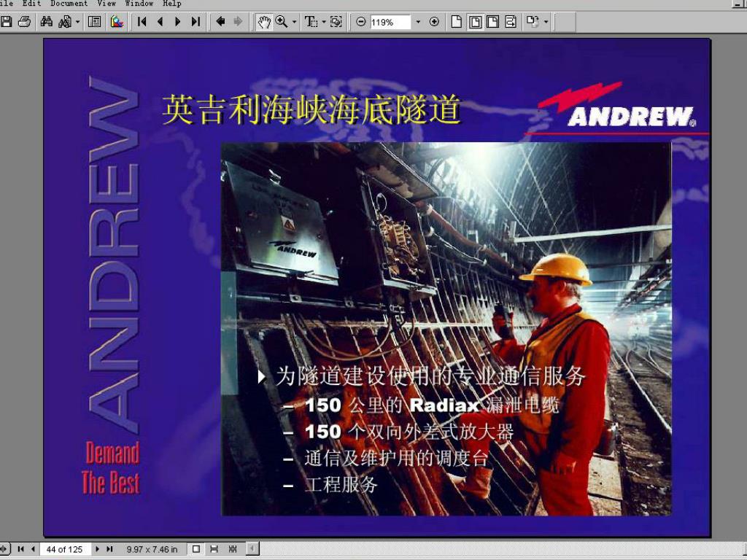Go to the previous page from the toolbar
Screen dimensions: 747x560
tap(160, 22)
